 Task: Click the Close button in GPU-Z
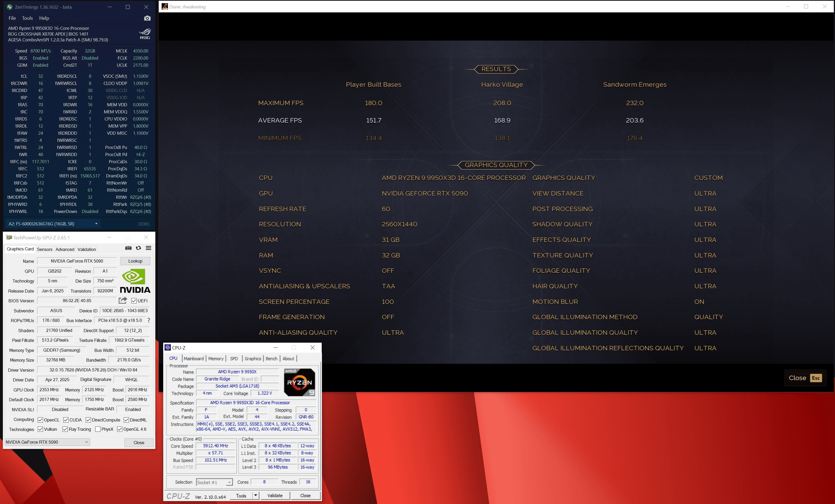click(x=139, y=442)
